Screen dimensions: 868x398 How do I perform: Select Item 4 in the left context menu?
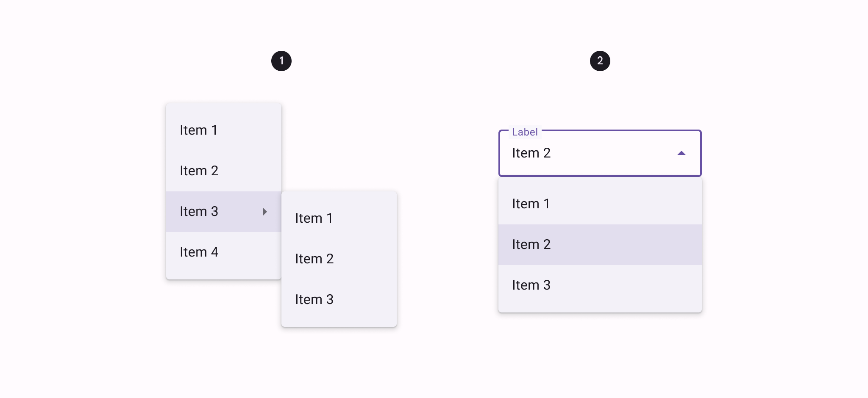[199, 252]
